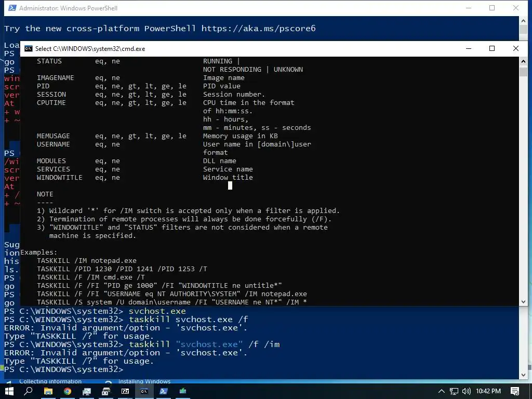Image resolution: width=532 pixels, height=399 pixels.
Task: Click 'TASKKILL /PID 1230' example line
Action: tap(122, 269)
